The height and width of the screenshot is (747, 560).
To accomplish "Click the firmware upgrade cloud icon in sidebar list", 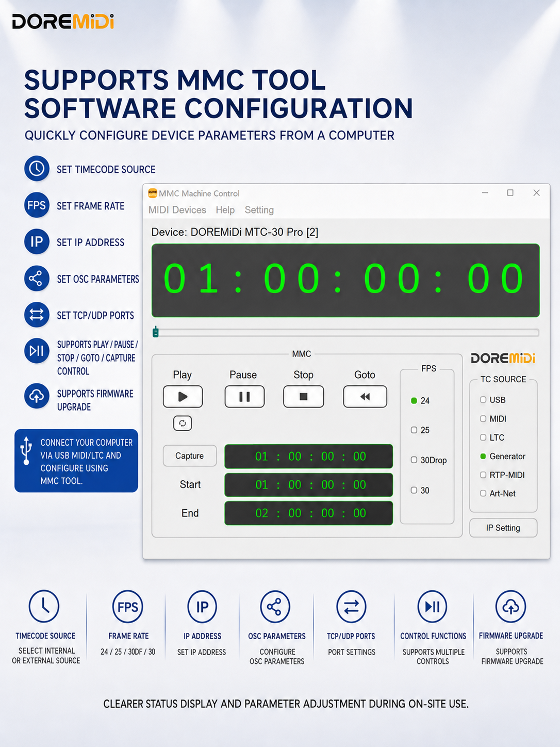I will click(37, 396).
